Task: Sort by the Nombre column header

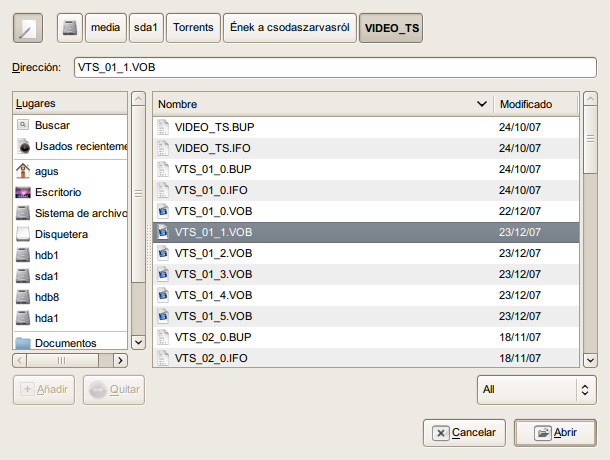Action: (320, 104)
